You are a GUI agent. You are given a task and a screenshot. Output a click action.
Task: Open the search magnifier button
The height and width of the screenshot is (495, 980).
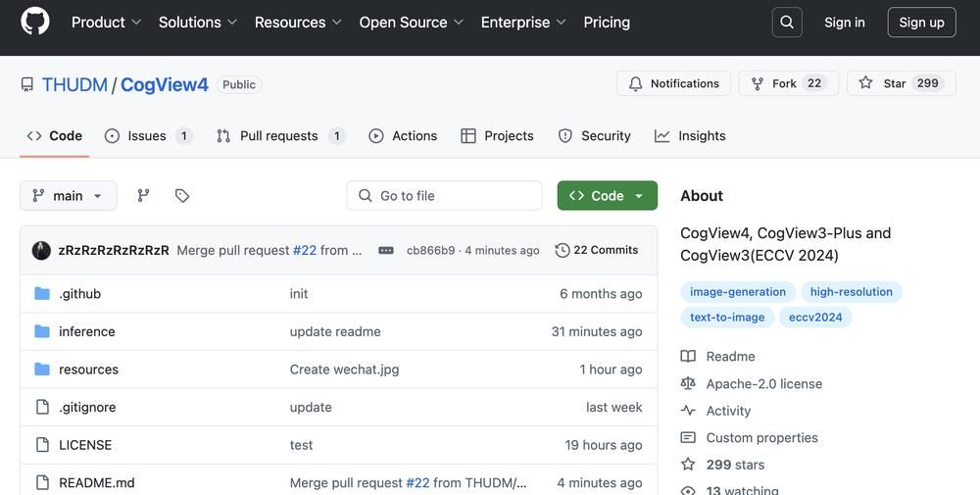(x=786, y=23)
